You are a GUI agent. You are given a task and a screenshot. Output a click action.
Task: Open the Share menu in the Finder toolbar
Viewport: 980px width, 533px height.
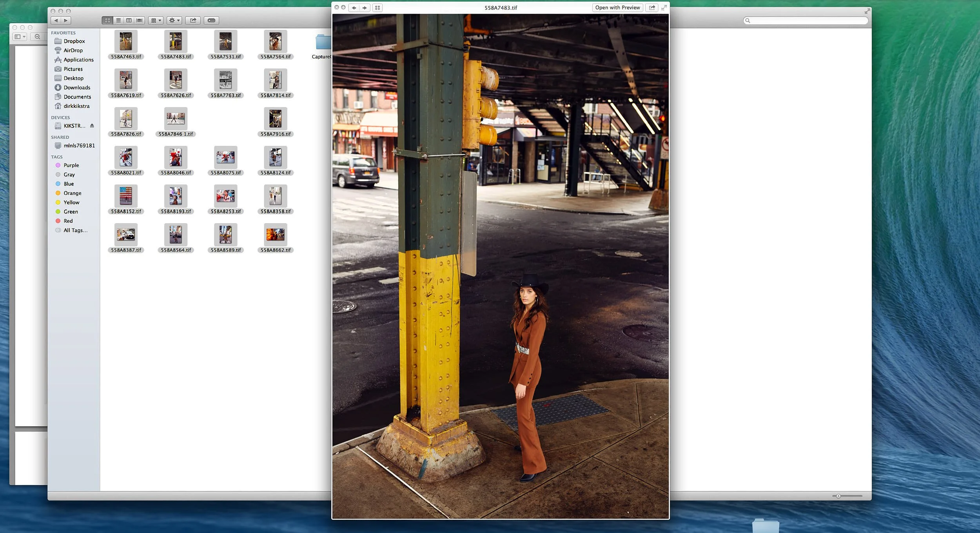click(x=192, y=20)
